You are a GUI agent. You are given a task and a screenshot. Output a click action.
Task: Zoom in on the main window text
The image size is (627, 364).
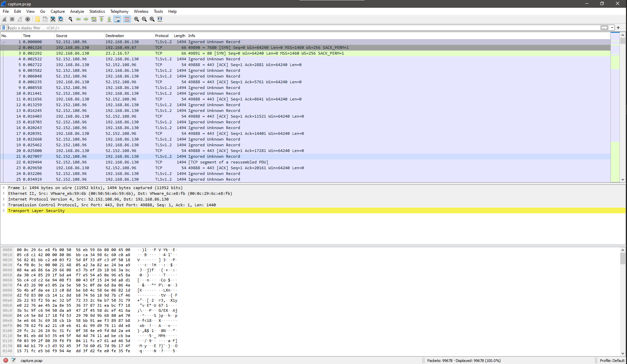point(137,19)
